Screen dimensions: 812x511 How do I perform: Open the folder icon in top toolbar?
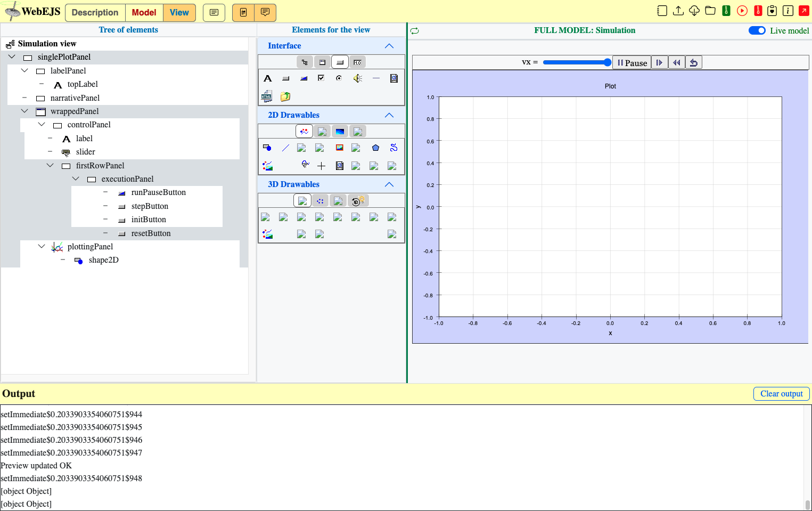tap(710, 11)
